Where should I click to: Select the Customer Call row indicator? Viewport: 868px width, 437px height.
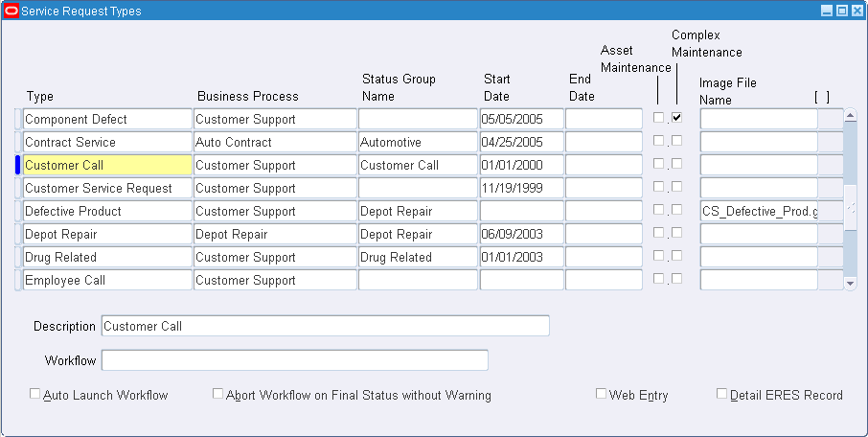pyautogui.click(x=18, y=165)
